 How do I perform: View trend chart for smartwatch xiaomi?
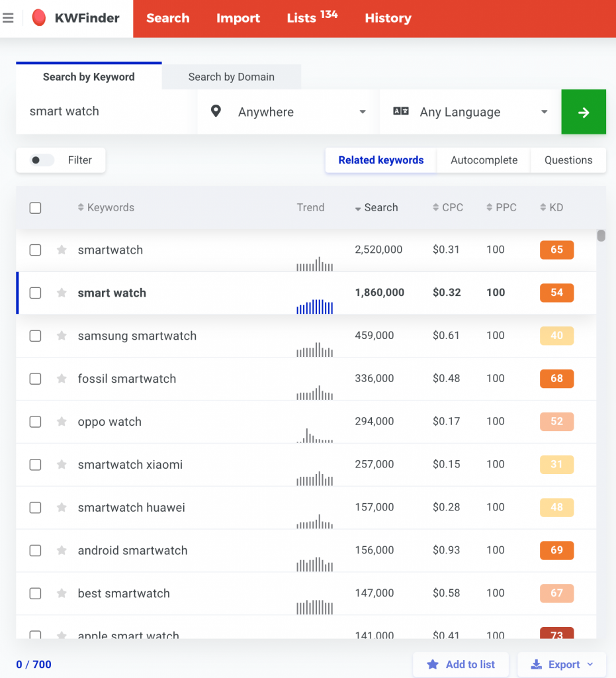tap(314, 478)
